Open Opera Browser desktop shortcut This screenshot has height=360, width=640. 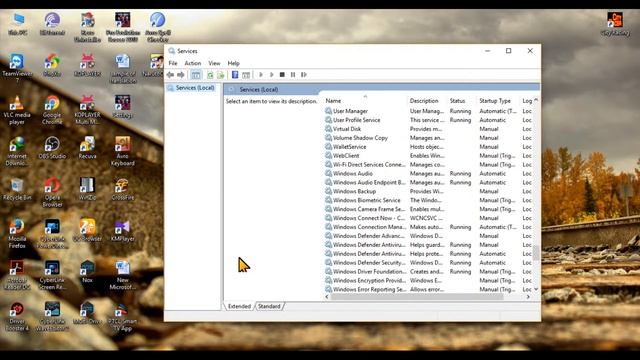[52, 193]
